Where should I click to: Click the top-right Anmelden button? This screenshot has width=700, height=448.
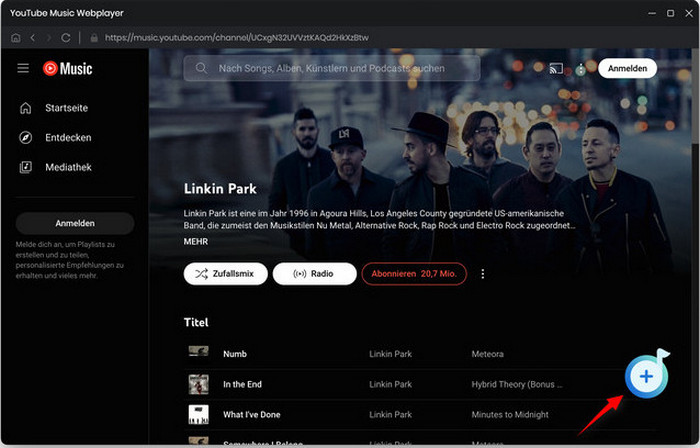(627, 68)
